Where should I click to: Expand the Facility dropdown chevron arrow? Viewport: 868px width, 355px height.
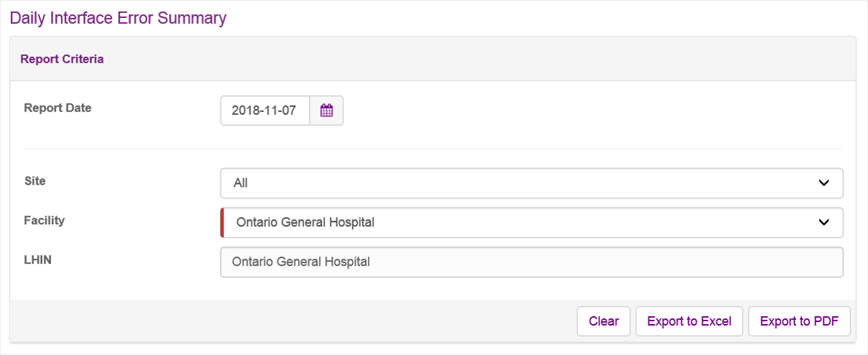point(823,223)
